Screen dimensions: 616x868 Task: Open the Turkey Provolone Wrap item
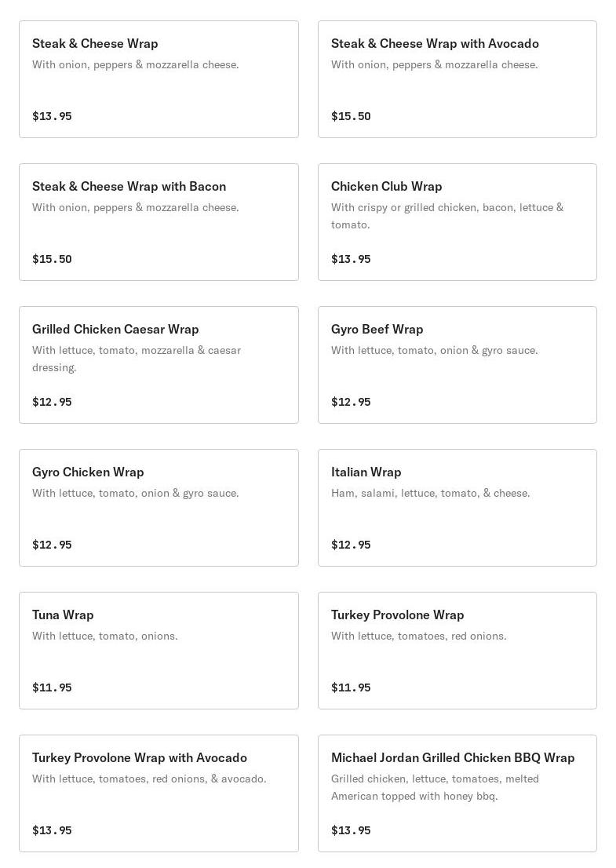click(457, 651)
